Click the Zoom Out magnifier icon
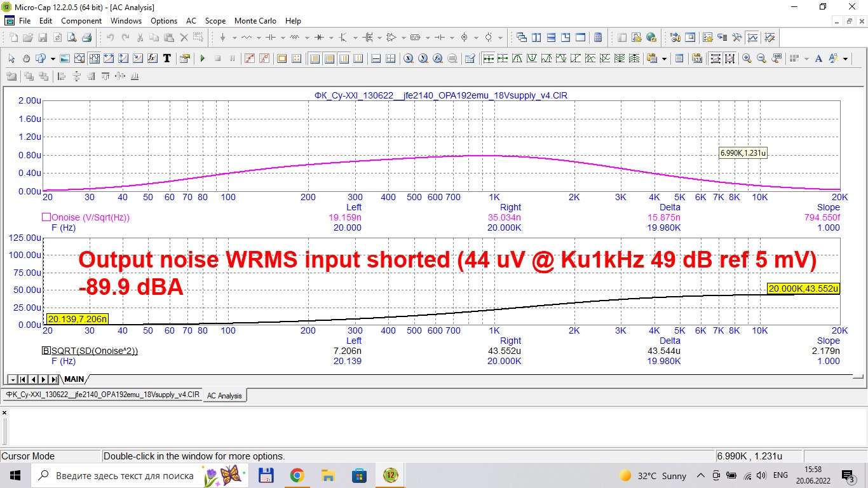Image resolution: width=868 pixels, height=488 pixels. point(761,58)
